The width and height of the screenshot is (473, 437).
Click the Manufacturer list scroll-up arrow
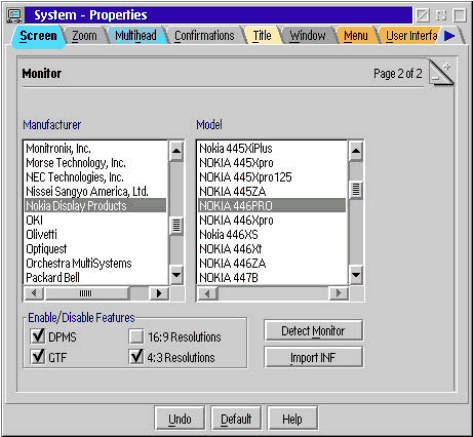pyautogui.click(x=176, y=151)
